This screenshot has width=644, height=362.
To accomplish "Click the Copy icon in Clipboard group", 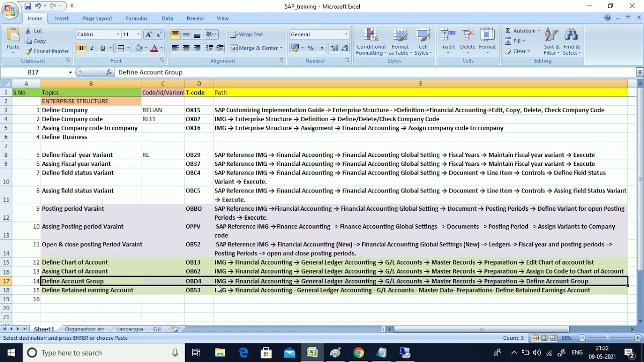I will (28, 41).
